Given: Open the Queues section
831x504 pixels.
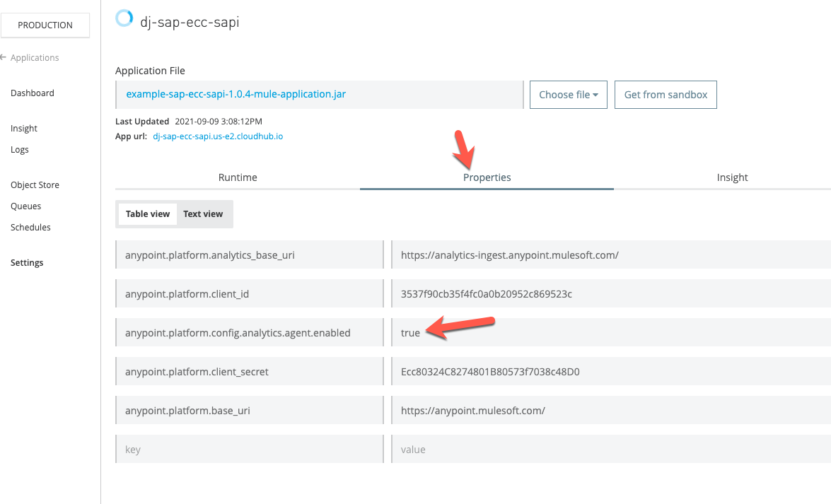Looking at the screenshot, I should (25, 206).
